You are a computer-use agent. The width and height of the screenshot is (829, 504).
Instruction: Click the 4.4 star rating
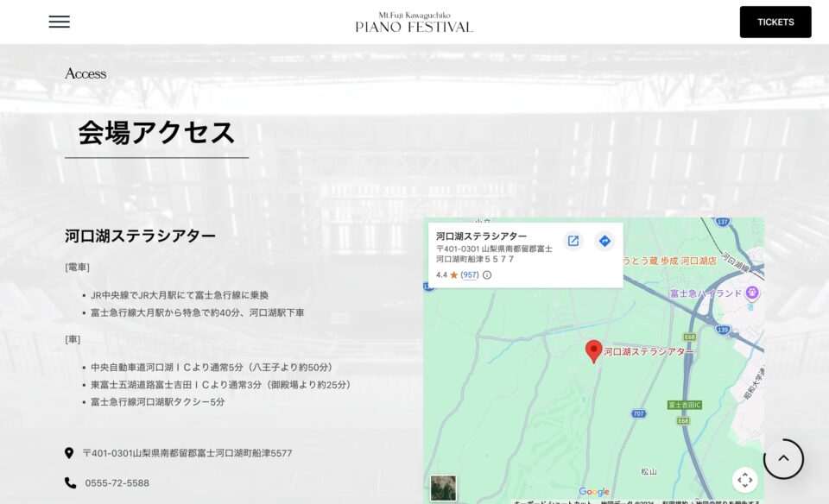pos(446,274)
